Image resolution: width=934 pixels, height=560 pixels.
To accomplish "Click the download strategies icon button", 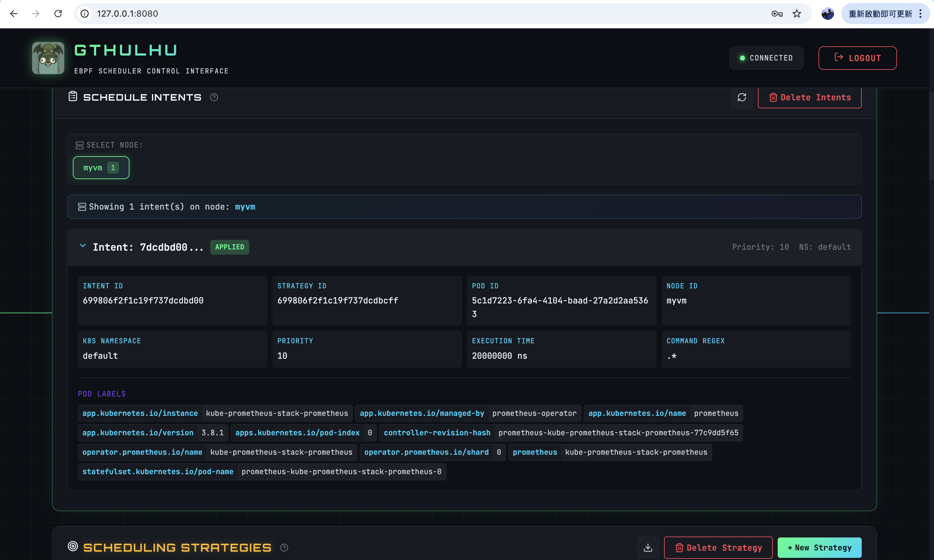I will (x=648, y=548).
